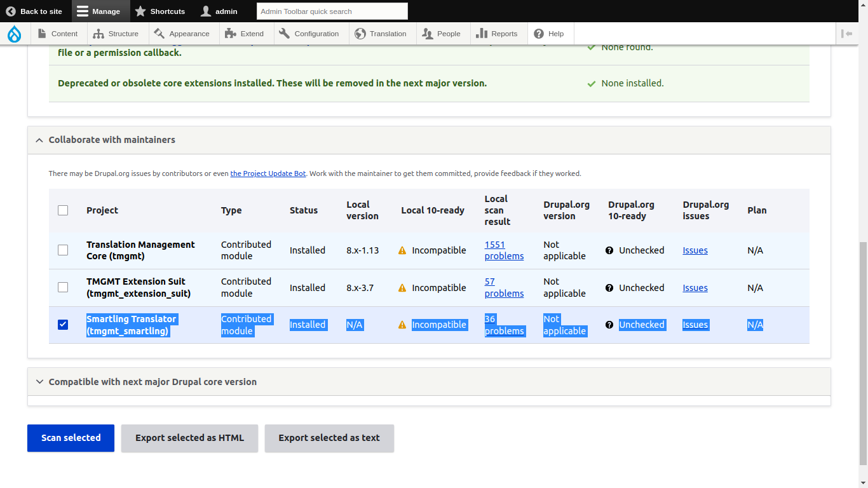The width and height of the screenshot is (868, 488).
Task: Click the 8.x-3.7 version cell
Action: 360,288
